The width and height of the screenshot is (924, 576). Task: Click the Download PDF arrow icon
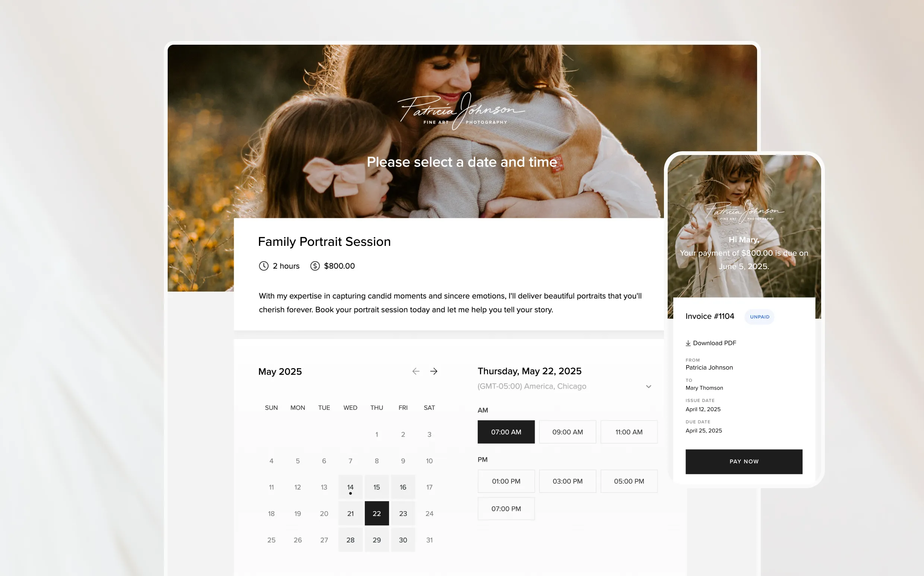click(x=688, y=343)
